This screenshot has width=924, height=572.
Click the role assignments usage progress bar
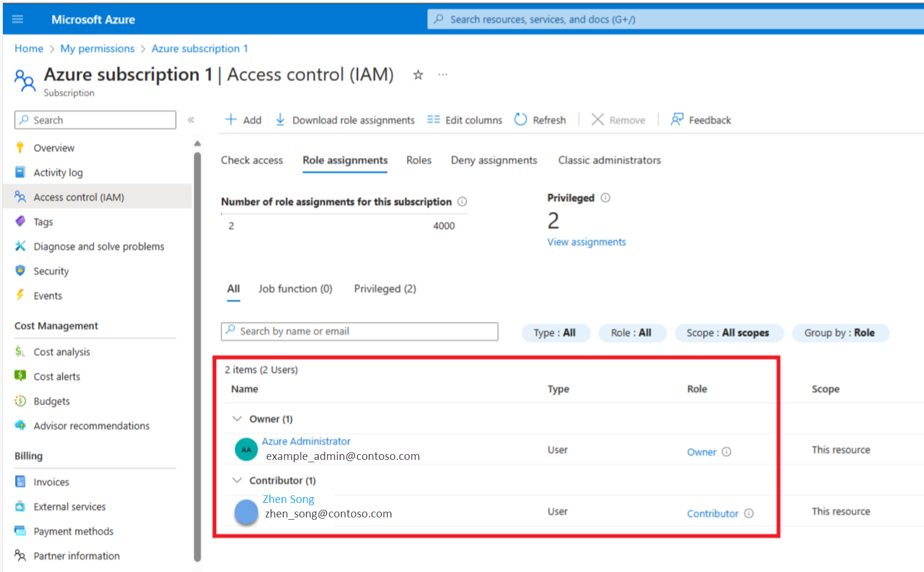pos(344,214)
